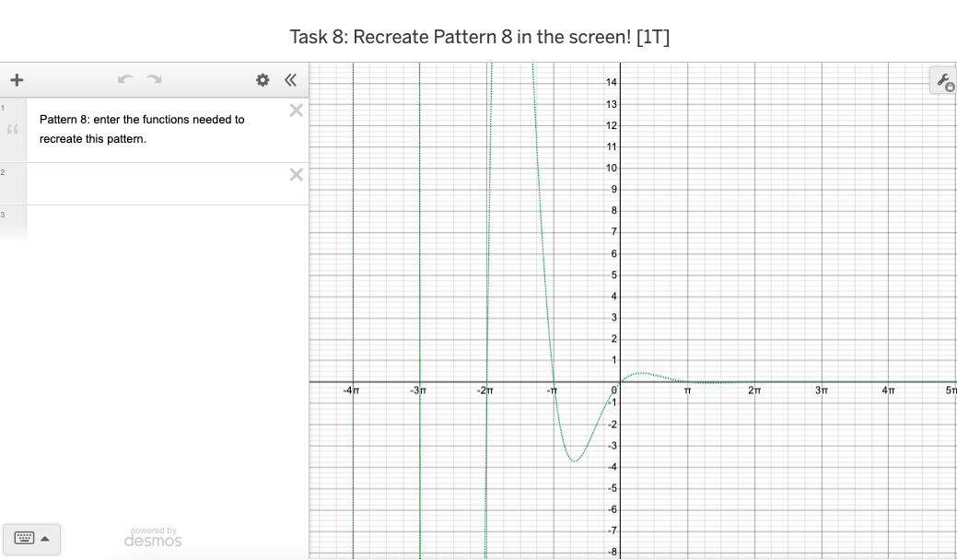Click the Pattern 8 note text

coord(142,129)
